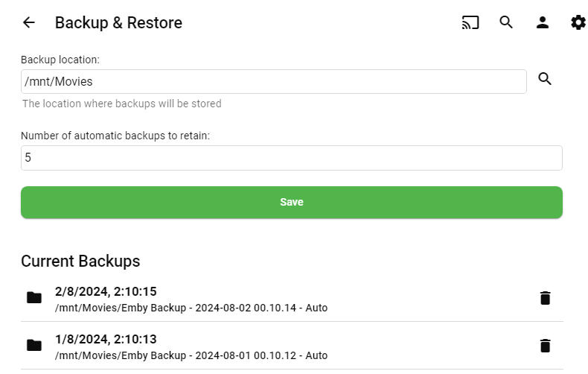Click the Backup & Restore page title

118,23
